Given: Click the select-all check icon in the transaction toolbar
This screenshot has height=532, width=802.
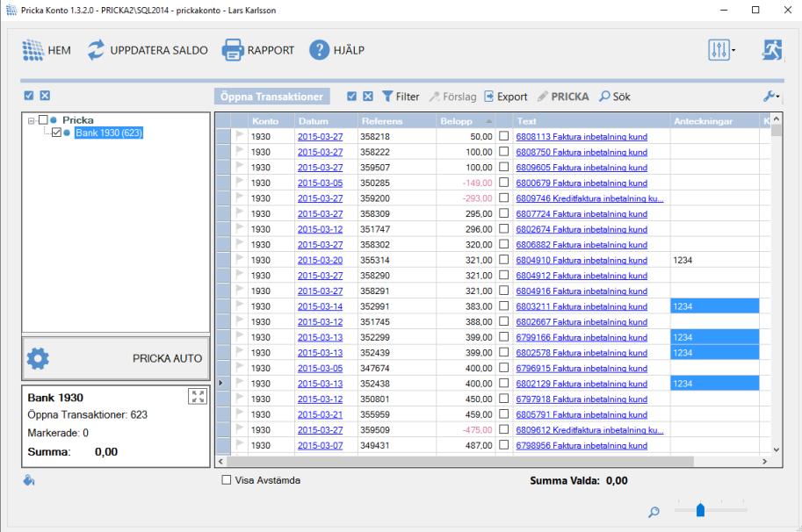Looking at the screenshot, I should click(351, 96).
